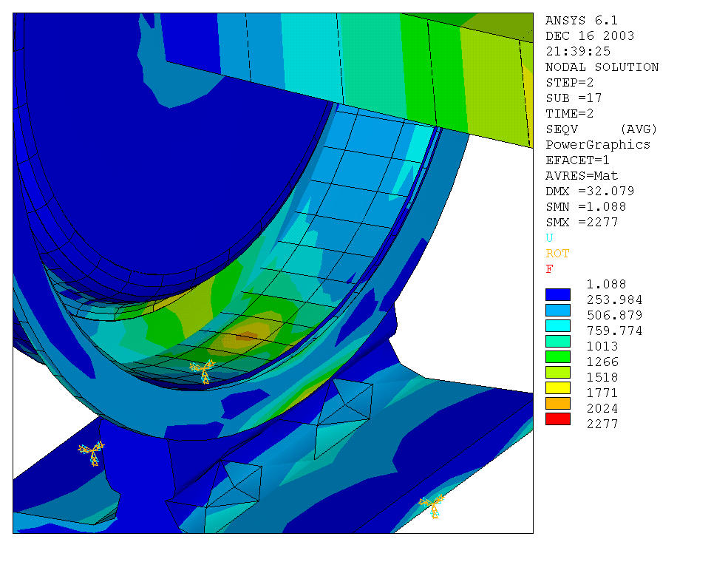
Task: Click the 1518 legend value
Action: 602,377
